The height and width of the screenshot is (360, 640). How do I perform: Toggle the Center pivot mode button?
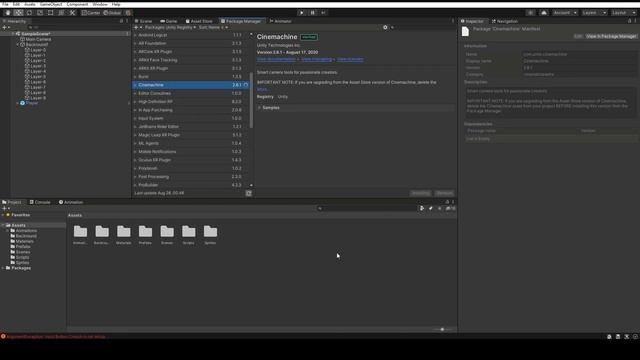click(91, 13)
